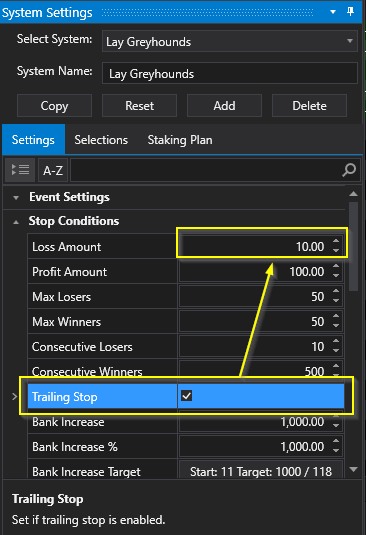Image resolution: width=366 pixels, height=535 pixels.
Task: Click the search magnifier icon
Action: click(x=349, y=170)
